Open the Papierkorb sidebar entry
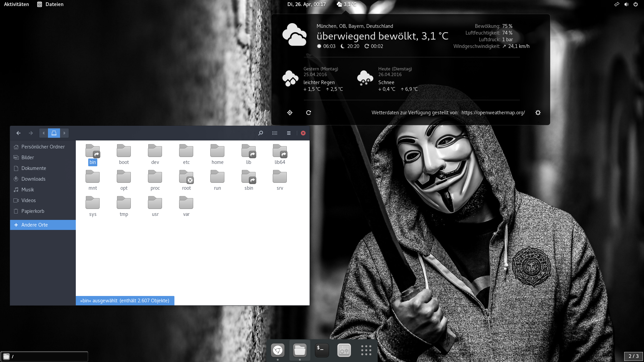The width and height of the screenshot is (644, 362). pyautogui.click(x=33, y=211)
